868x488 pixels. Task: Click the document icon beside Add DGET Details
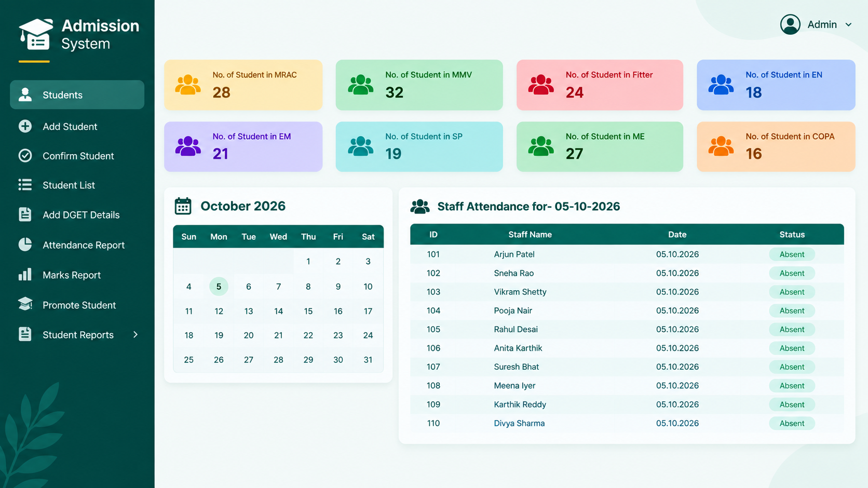click(25, 214)
